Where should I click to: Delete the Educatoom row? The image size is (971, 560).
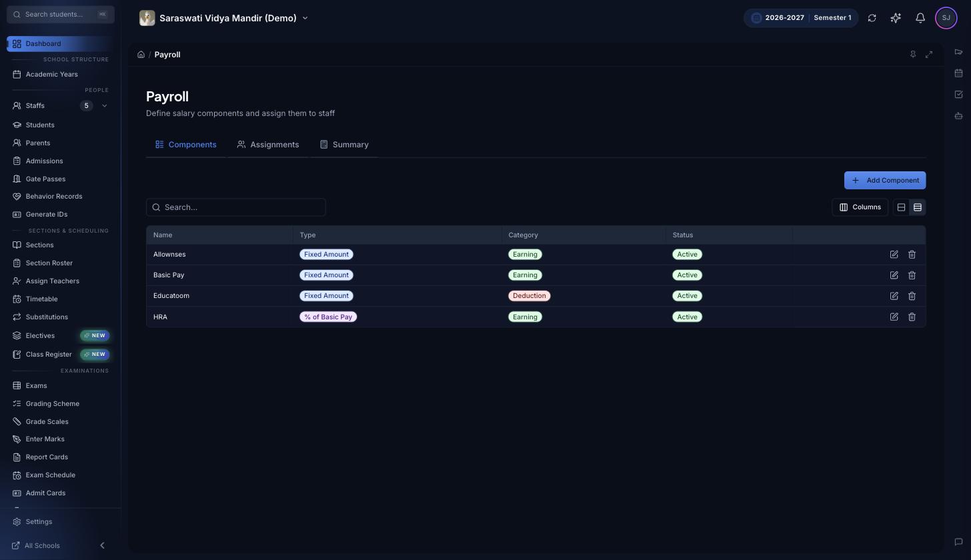pos(912,296)
